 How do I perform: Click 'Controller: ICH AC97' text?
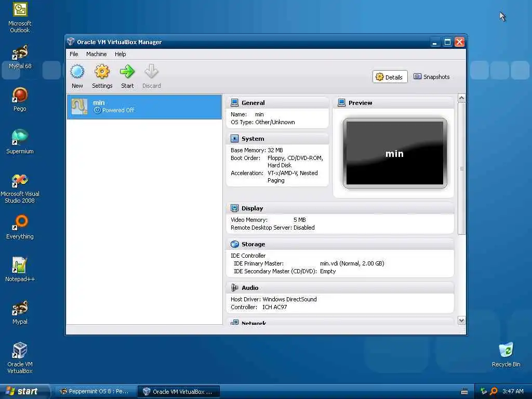259,307
